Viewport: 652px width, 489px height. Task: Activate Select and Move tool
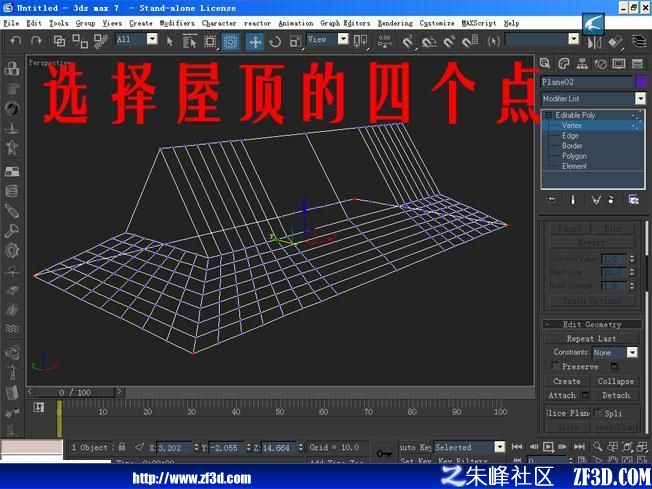click(254, 41)
